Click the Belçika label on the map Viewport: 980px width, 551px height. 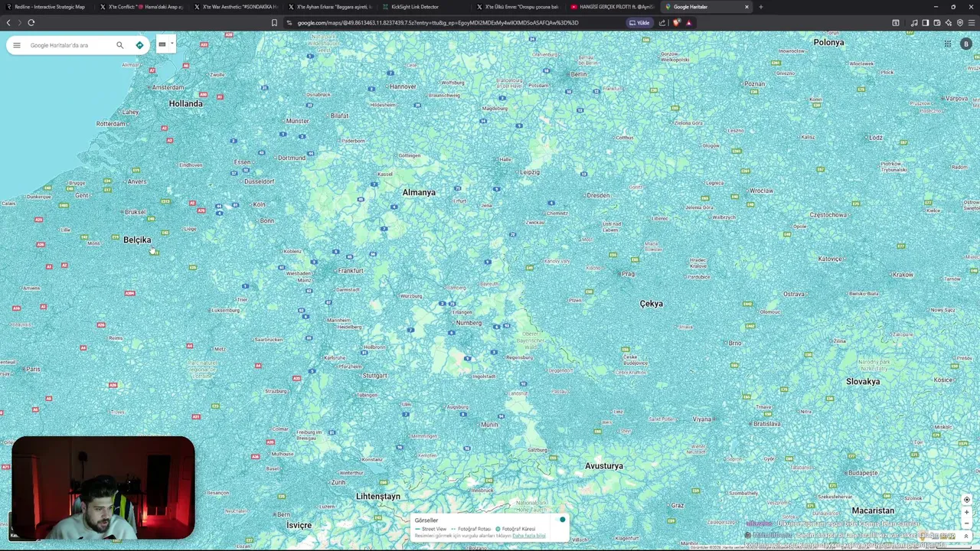click(x=137, y=240)
